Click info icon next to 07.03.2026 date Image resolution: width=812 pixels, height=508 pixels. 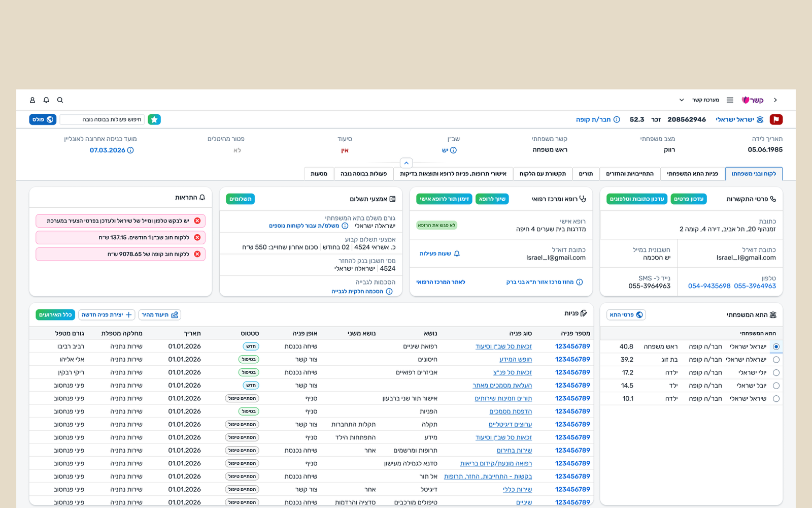130,150
